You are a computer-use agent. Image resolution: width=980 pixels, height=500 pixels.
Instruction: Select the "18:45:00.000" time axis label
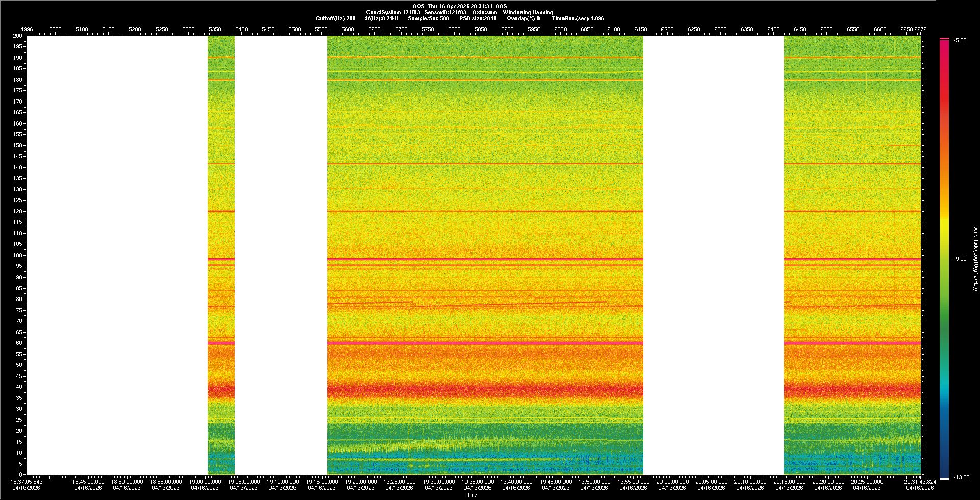point(88,481)
